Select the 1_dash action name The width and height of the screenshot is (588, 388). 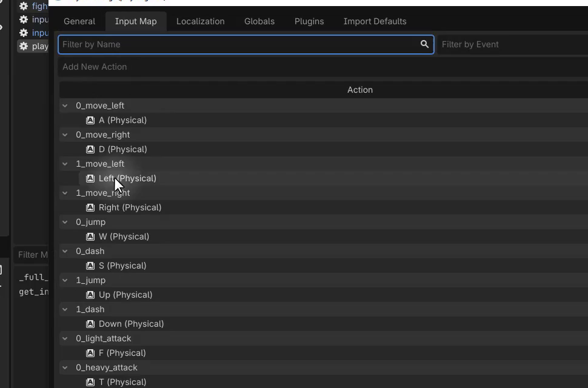(90, 309)
